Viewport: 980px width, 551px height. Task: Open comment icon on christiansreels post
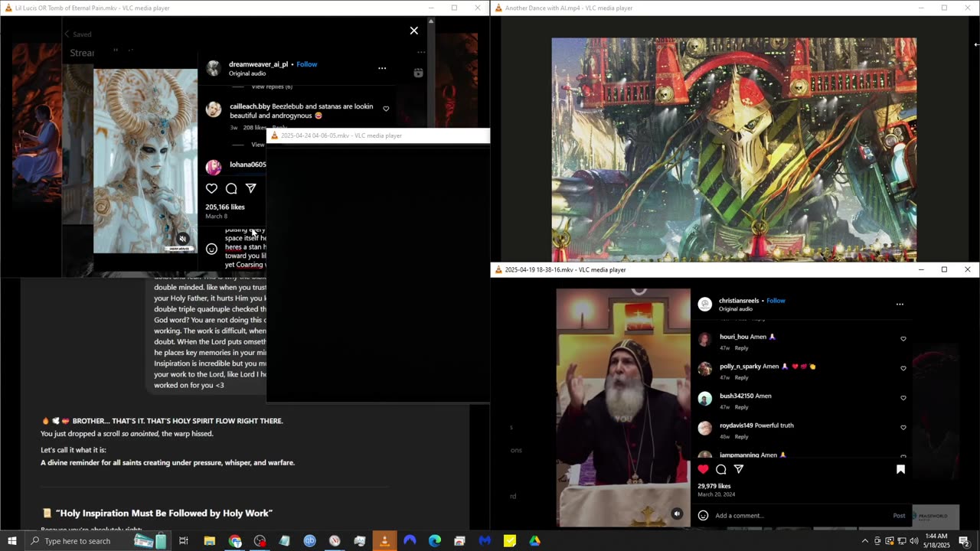(721, 469)
